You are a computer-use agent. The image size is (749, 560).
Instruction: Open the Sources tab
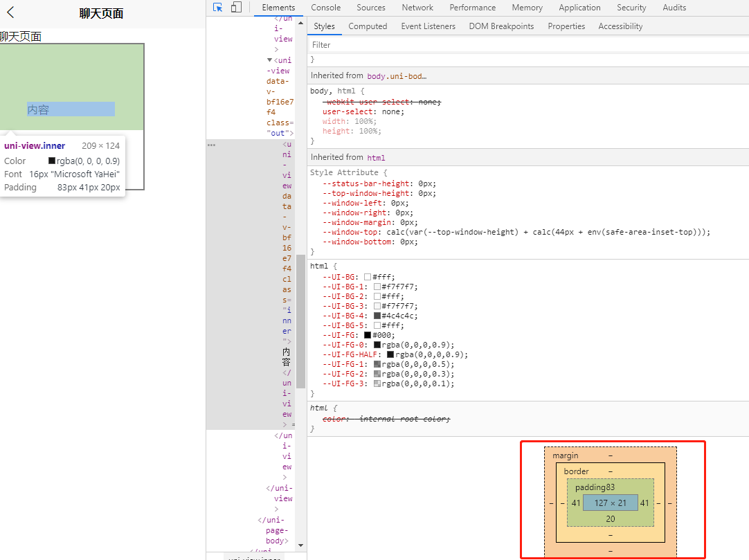370,8
